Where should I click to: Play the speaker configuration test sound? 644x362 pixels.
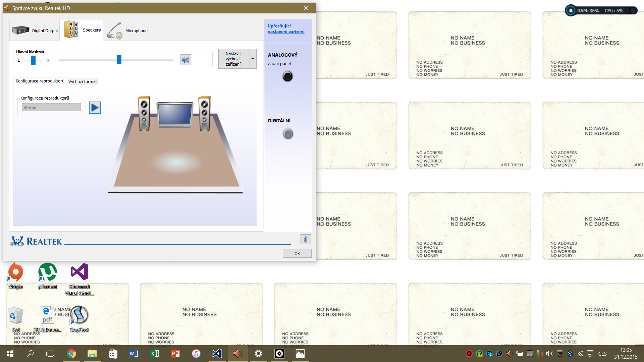(x=95, y=108)
